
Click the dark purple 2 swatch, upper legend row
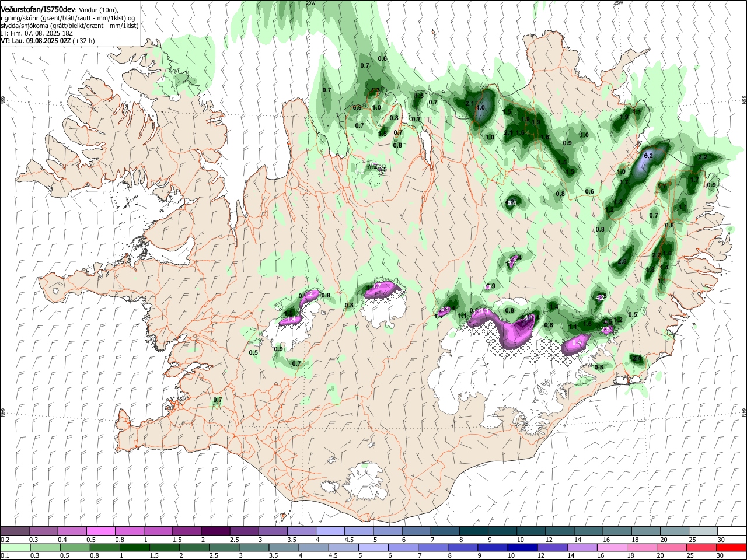point(215,531)
